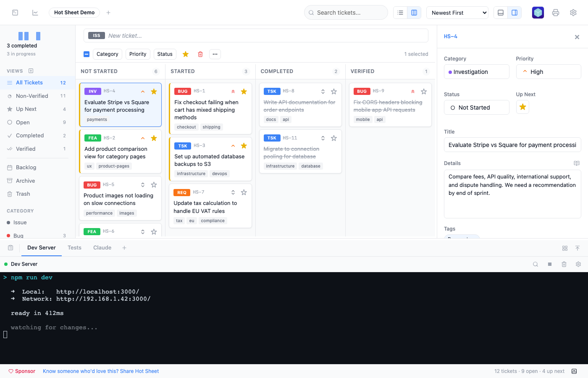Image resolution: width=588 pixels, height=378 pixels.
Task: Open clipboard log icon in drawer tabs
Action: point(10,248)
